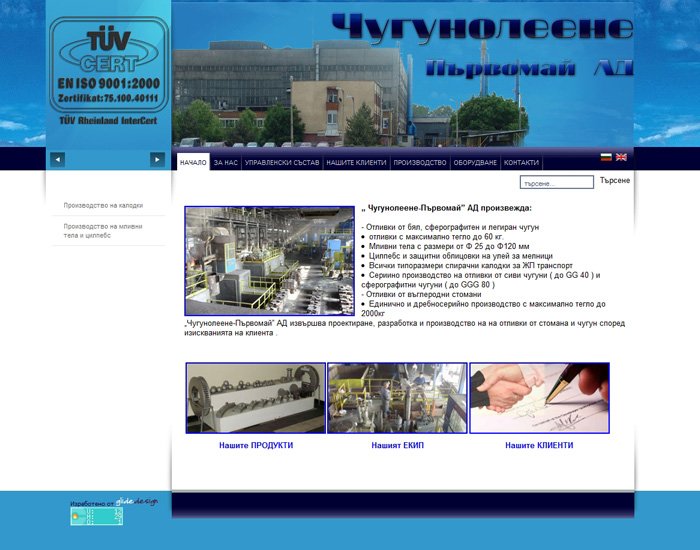Click the small counter badge in footer
Screen dimensions: 700x550
(x=96, y=516)
